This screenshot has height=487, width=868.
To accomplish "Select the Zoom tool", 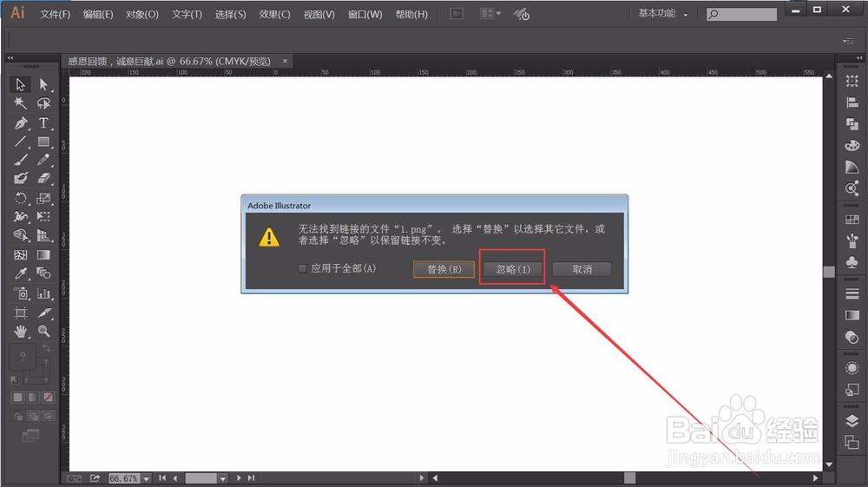I will pos(43,332).
